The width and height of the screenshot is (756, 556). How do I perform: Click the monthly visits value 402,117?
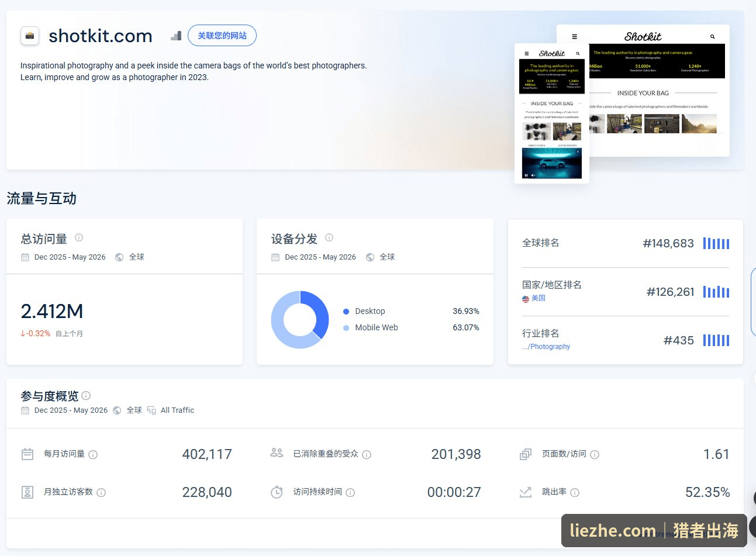click(207, 454)
